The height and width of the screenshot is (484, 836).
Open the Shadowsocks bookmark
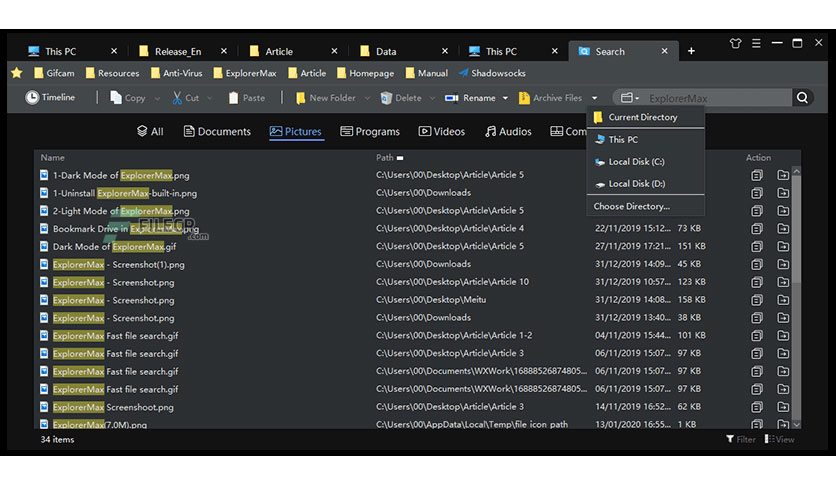(x=492, y=73)
